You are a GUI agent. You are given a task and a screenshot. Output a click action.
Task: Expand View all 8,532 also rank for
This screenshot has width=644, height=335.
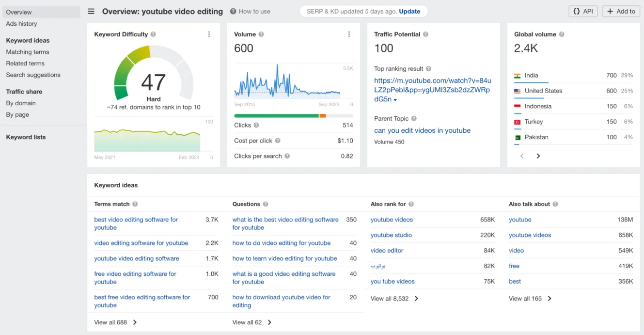point(394,299)
